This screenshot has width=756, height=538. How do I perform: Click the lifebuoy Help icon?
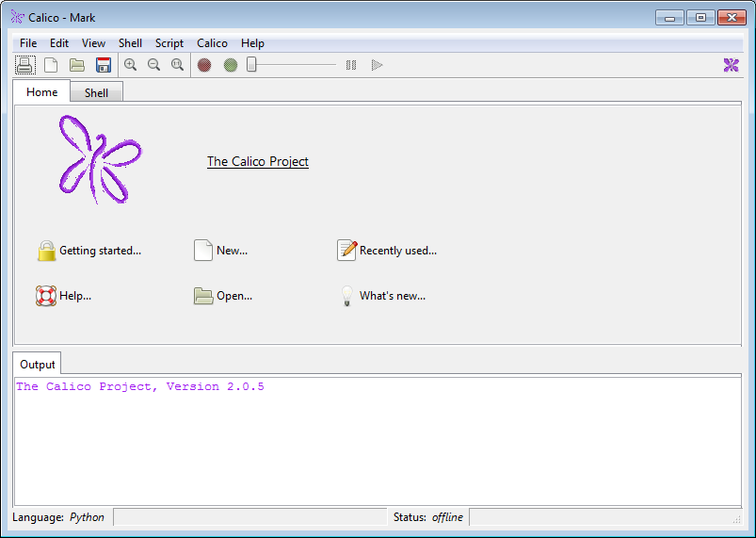(x=46, y=296)
